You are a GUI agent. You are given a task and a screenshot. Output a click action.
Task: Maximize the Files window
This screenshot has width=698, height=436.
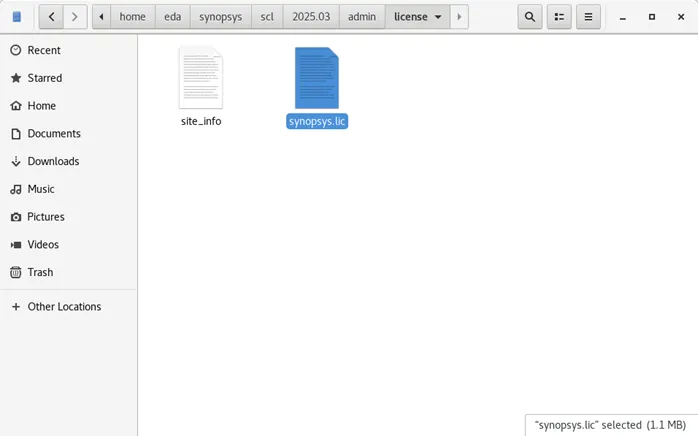click(652, 17)
